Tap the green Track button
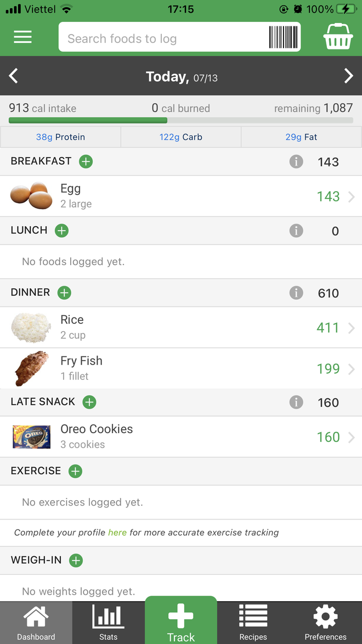 (181, 620)
